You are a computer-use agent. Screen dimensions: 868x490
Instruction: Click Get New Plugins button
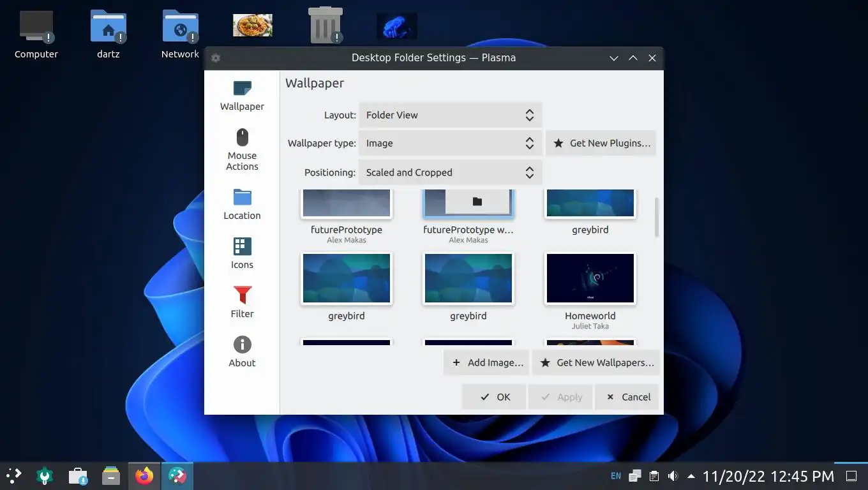pyautogui.click(x=601, y=143)
